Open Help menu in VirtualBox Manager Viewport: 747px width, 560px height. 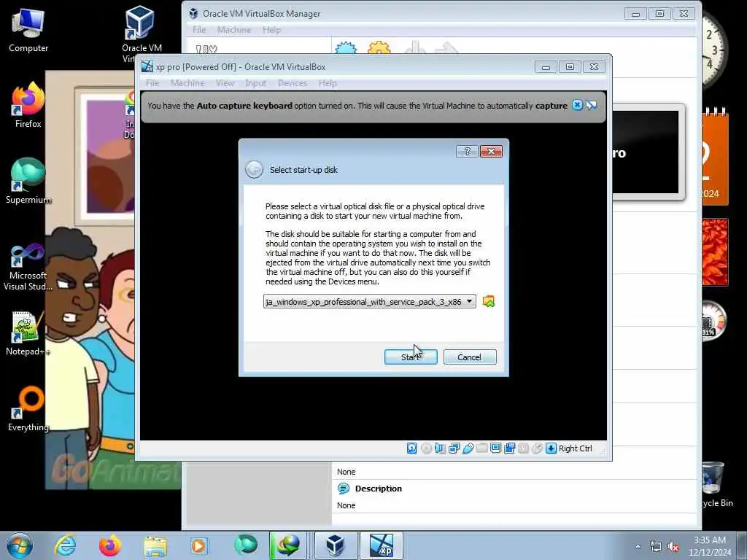[271, 29]
